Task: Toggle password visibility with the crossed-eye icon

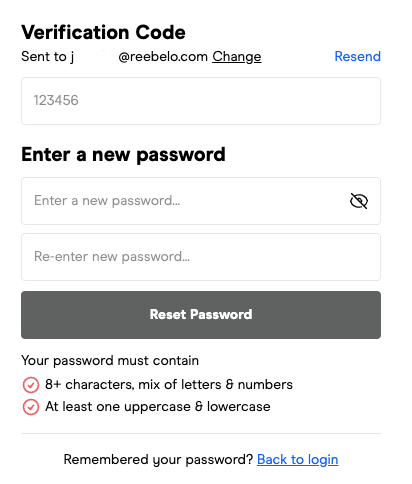Action: 359,201
